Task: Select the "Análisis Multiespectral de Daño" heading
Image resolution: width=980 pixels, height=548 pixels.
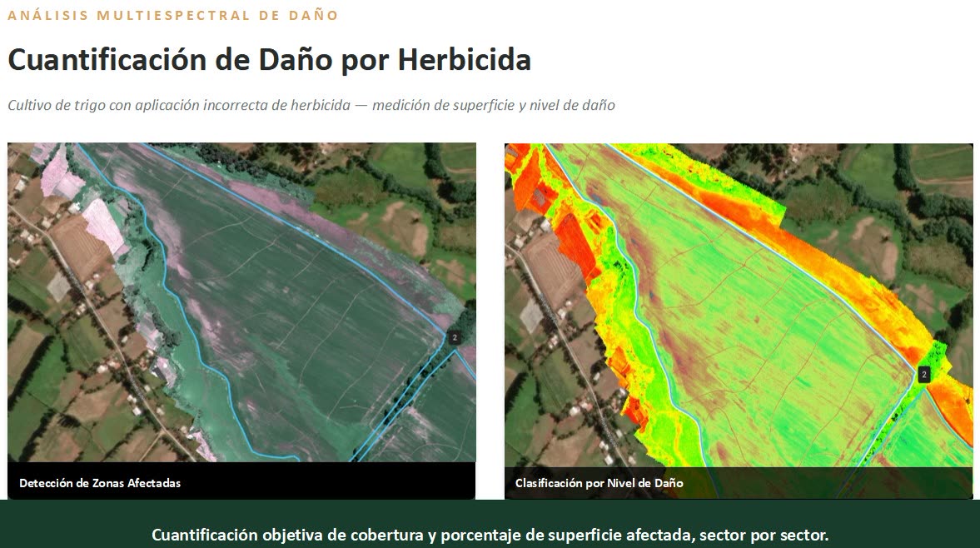Action: click(x=173, y=16)
